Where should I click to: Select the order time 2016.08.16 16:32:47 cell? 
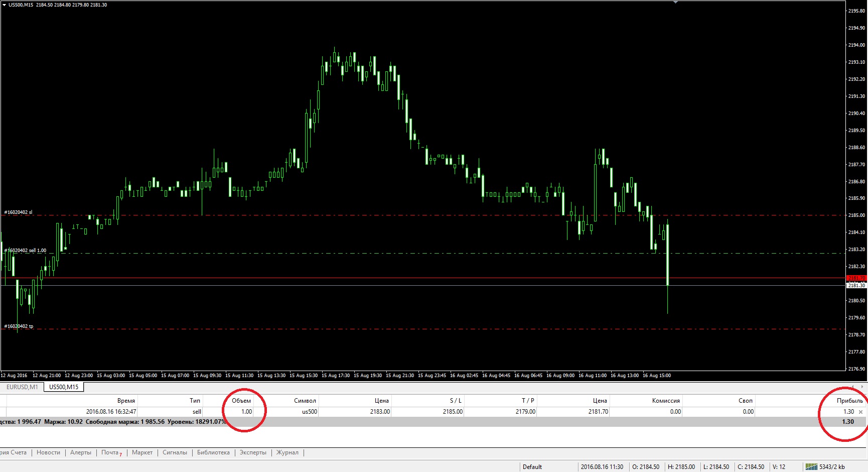click(111, 412)
